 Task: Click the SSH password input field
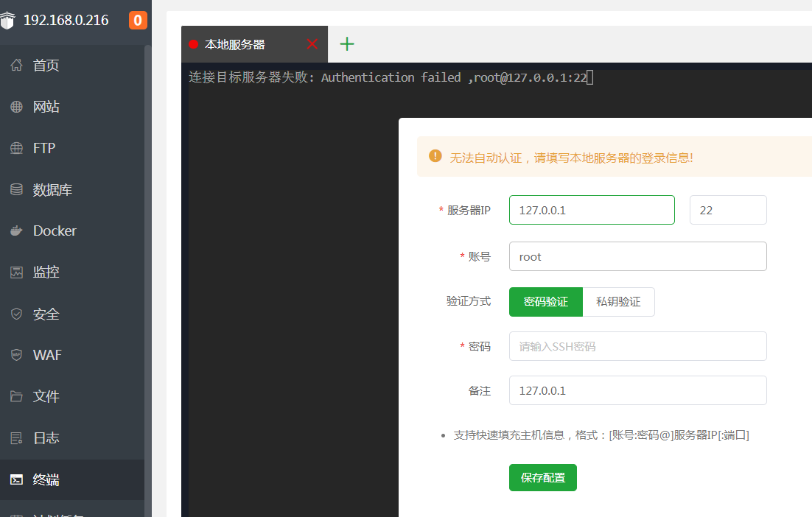click(x=637, y=346)
